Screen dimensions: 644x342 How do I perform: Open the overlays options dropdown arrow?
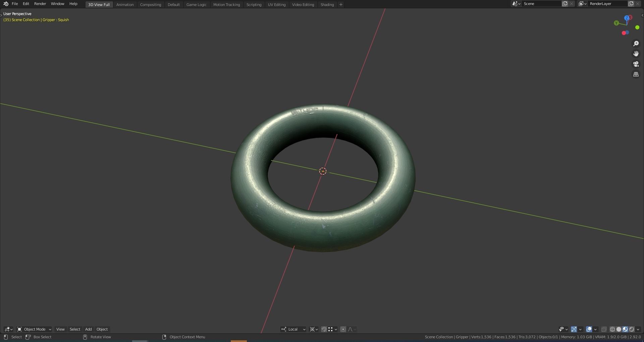pos(595,329)
